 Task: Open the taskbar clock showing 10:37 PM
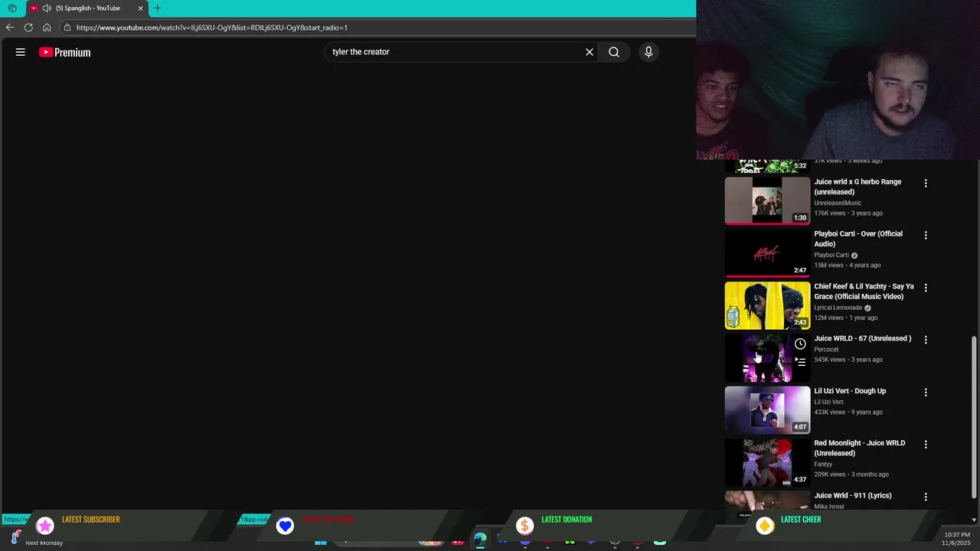pos(957,538)
